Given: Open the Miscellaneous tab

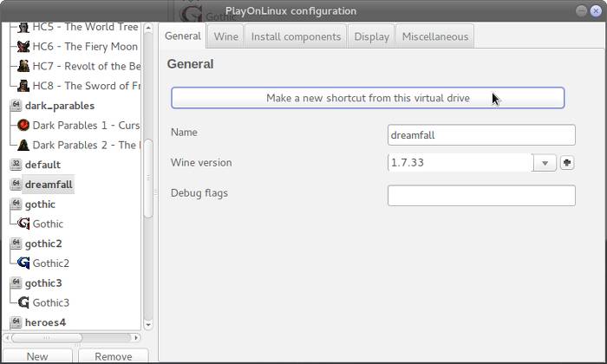Looking at the screenshot, I should click(x=435, y=36).
